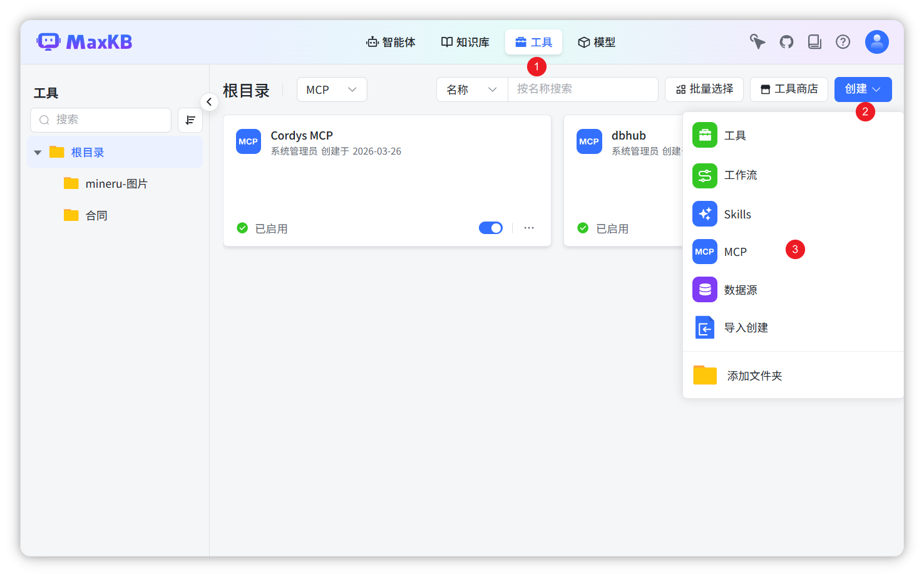The height and width of the screenshot is (577, 924).
Task: Click the sort icon beside folder search
Action: (x=190, y=120)
